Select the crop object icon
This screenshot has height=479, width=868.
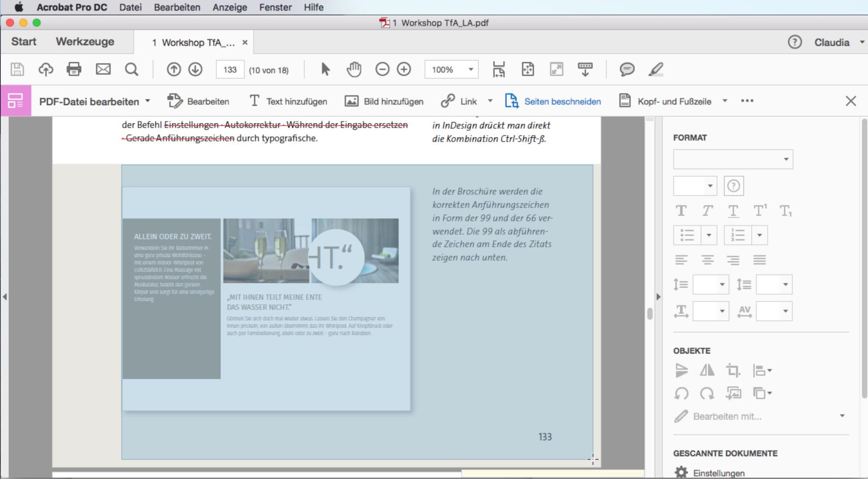click(733, 371)
